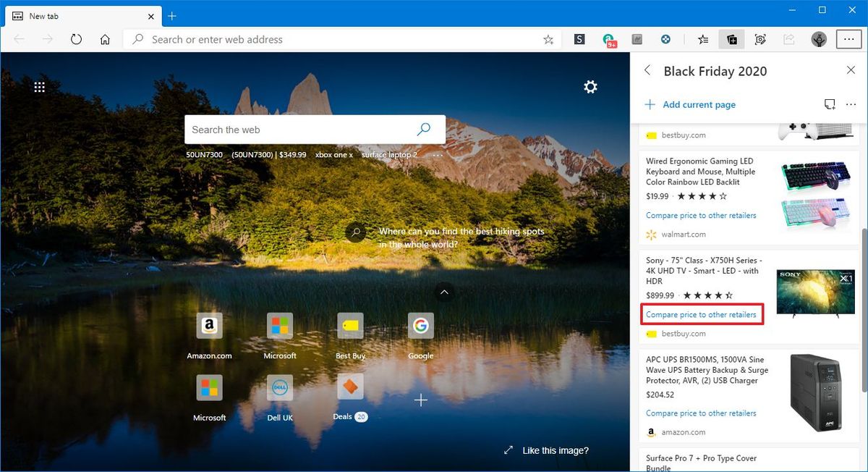Close the New tab tab
This screenshot has height=472, width=868.
(x=151, y=16)
